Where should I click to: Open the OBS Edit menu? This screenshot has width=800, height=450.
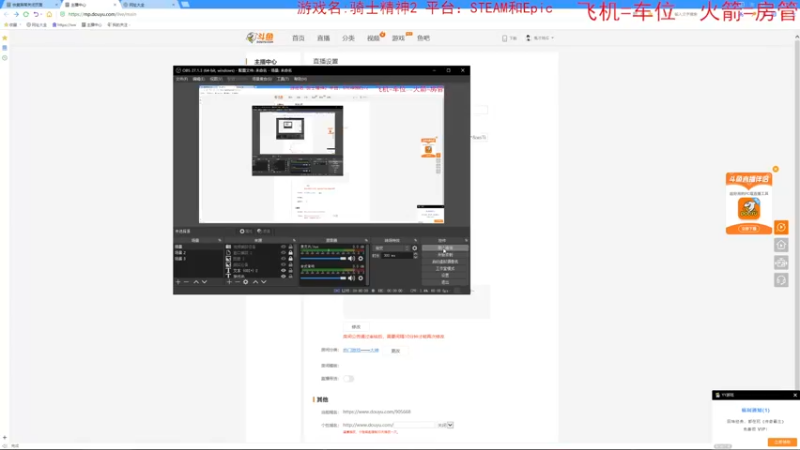coord(199,79)
